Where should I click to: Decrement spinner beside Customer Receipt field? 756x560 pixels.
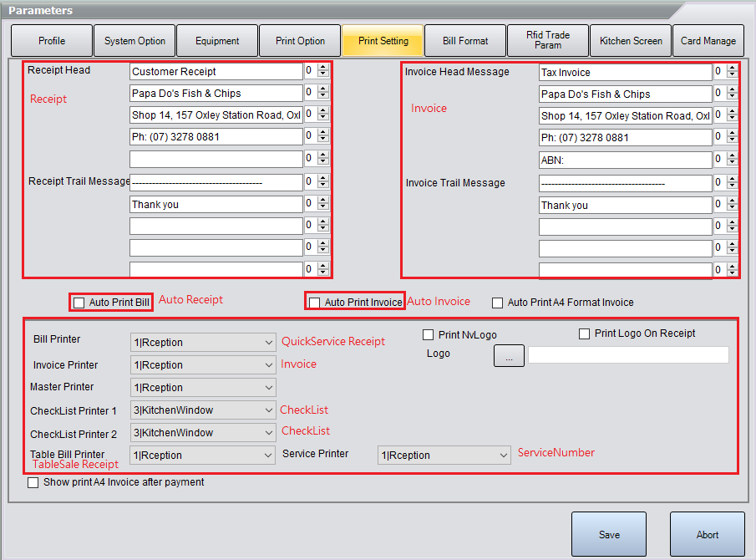(x=323, y=74)
